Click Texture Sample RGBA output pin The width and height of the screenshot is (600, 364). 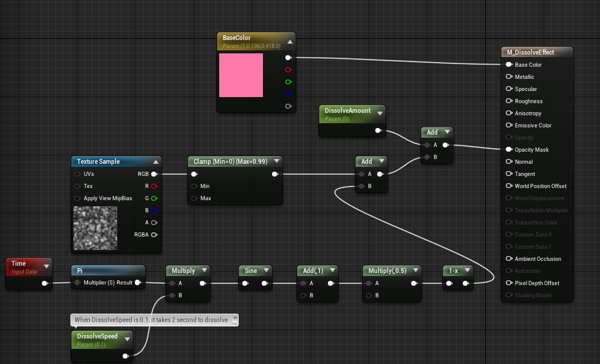click(x=154, y=235)
